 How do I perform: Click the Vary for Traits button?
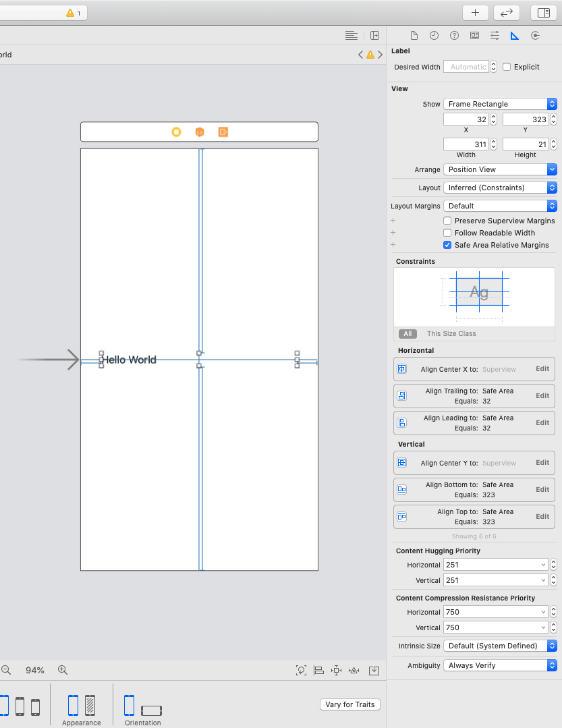(x=350, y=704)
